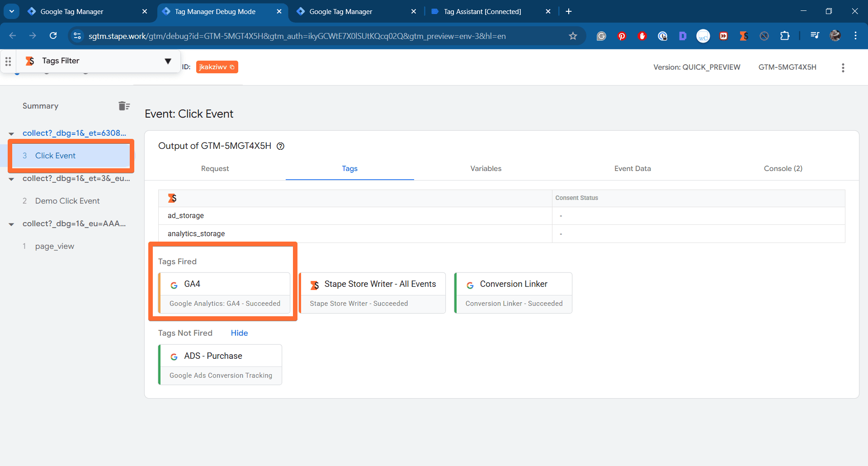Collapse the collect?_dbg=1&_eu=AAA group
The height and width of the screenshot is (466, 868).
coord(11,223)
